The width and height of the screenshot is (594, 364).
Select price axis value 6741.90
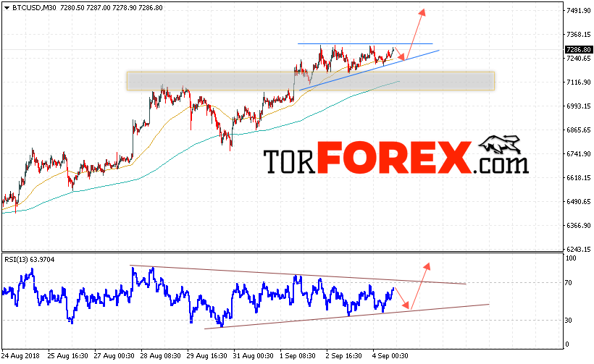pos(578,153)
